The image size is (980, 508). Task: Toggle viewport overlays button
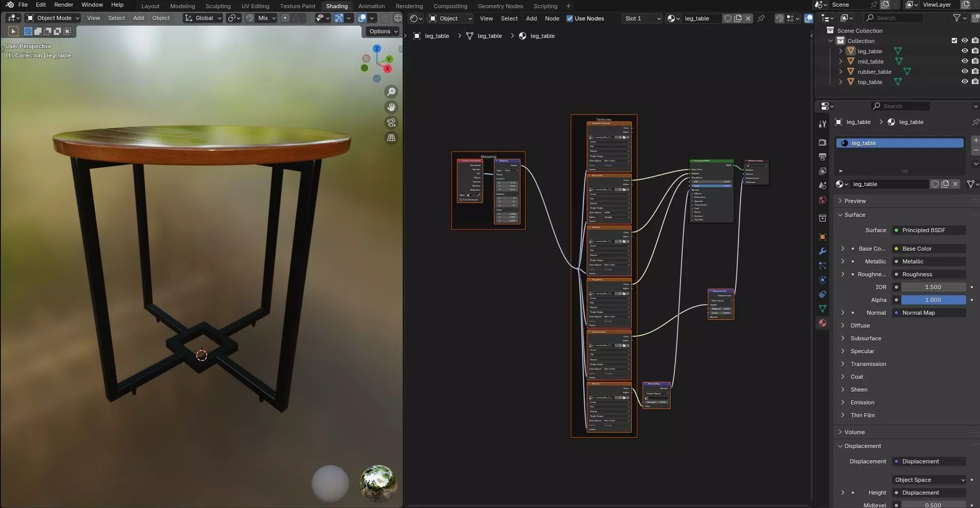pyautogui.click(x=362, y=18)
